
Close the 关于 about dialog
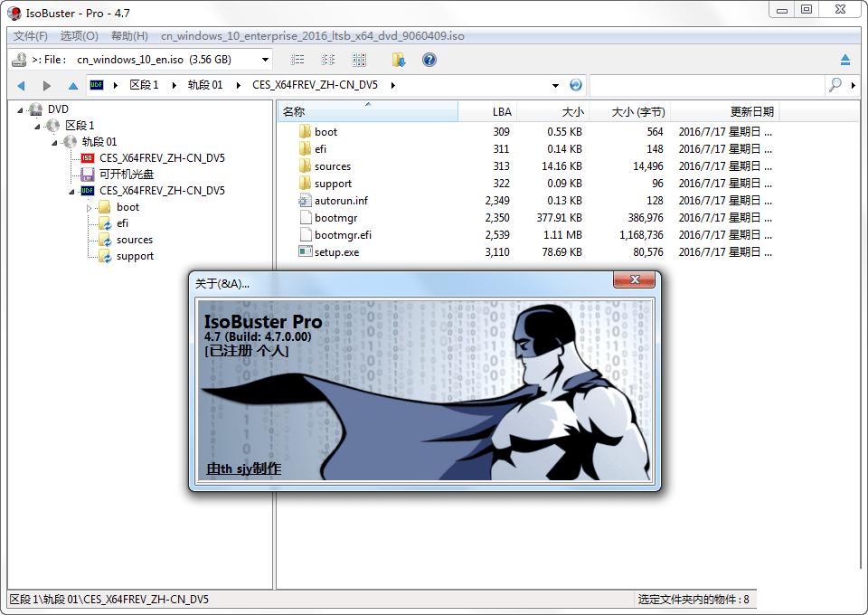coord(635,279)
